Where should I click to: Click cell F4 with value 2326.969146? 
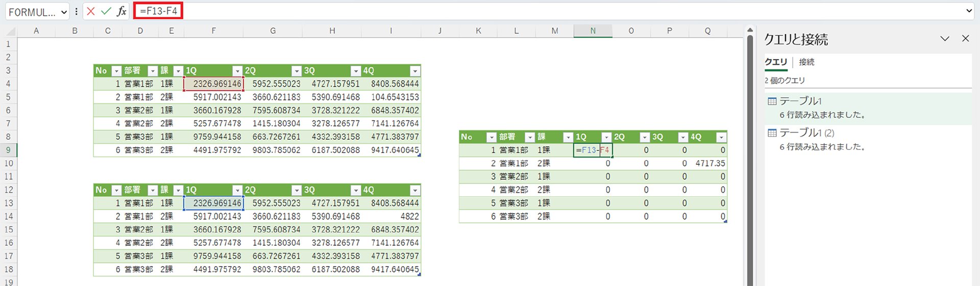(x=213, y=84)
